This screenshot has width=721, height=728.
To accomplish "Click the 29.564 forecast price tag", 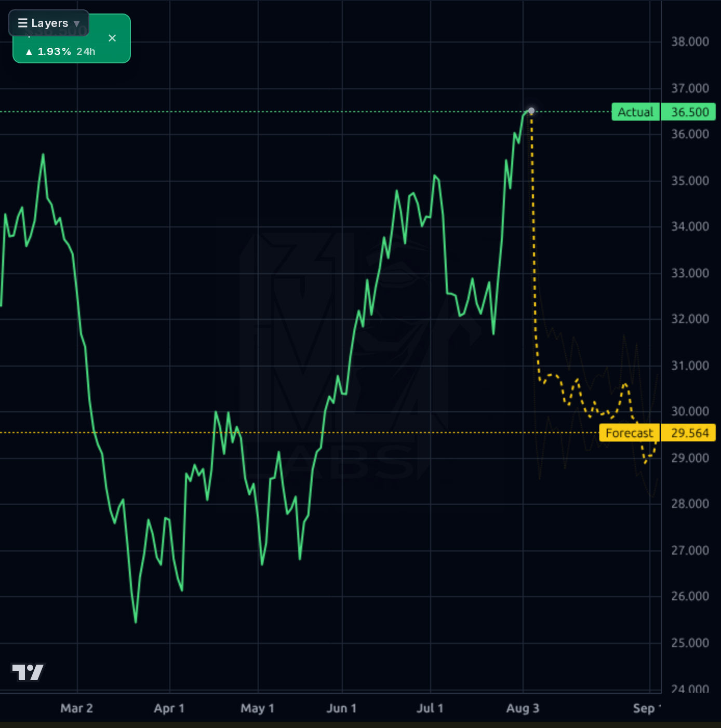I will (689, 433).
